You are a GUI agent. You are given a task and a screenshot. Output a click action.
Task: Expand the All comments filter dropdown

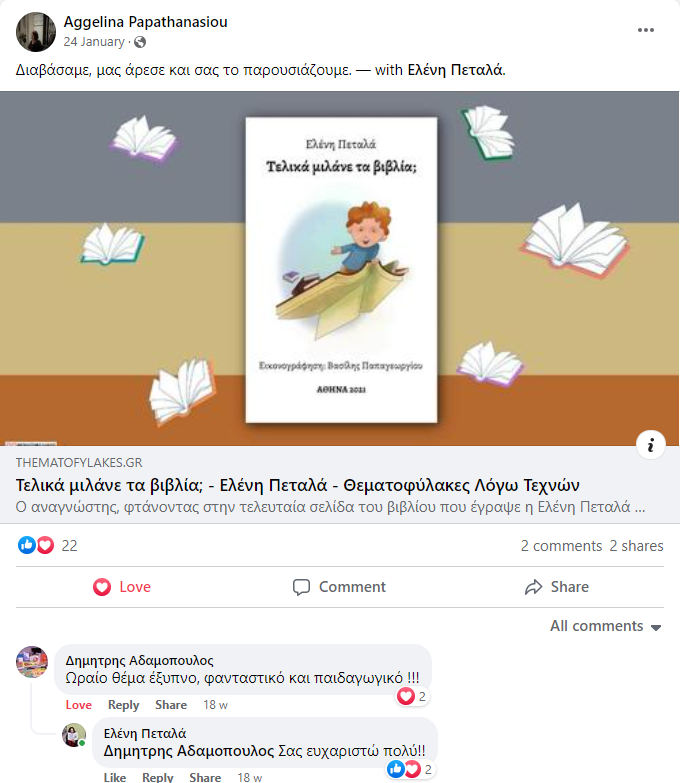coord(606,626)
